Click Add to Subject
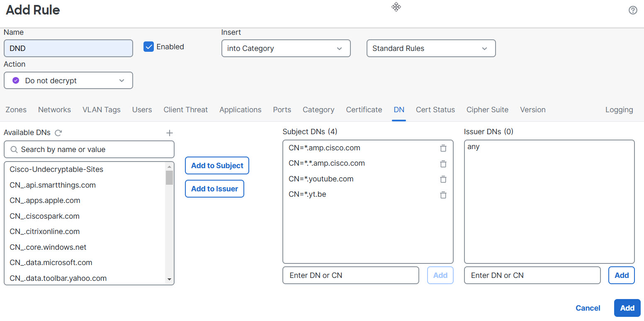This screenshot has width=644, height=321. coord(217,165)
